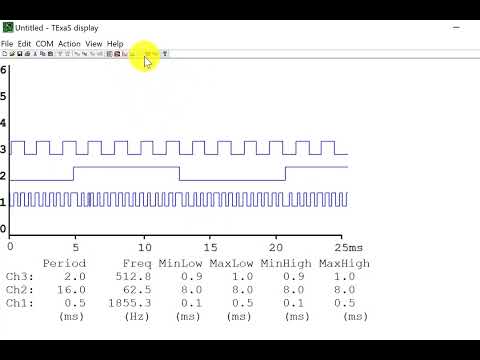Open the View menu
Viewport: 480px width, 360px height.
coord(94,44)
